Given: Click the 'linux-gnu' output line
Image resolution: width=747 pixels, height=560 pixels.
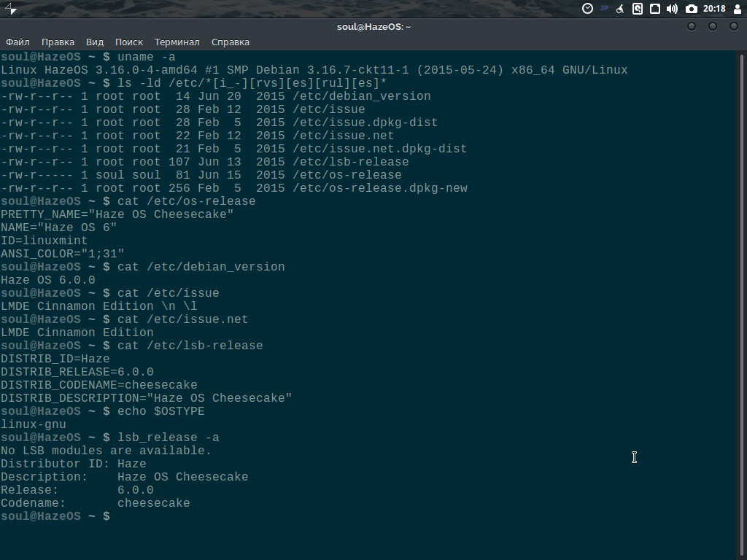Looking at the screenshot, I should tap(34, 424).
